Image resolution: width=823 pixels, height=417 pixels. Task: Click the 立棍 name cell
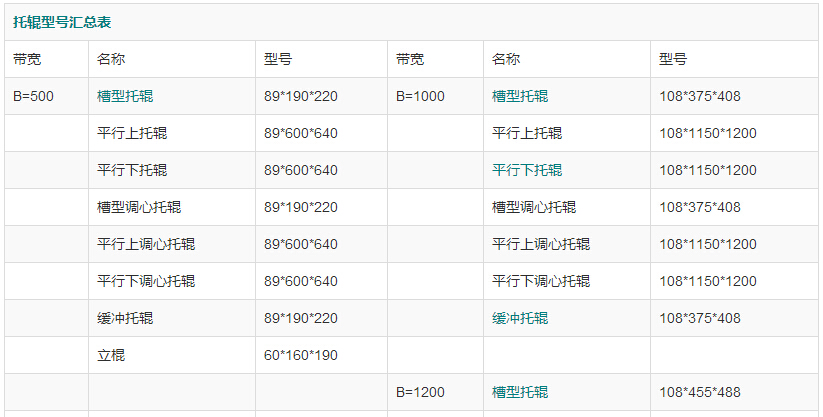click(111, 355)
